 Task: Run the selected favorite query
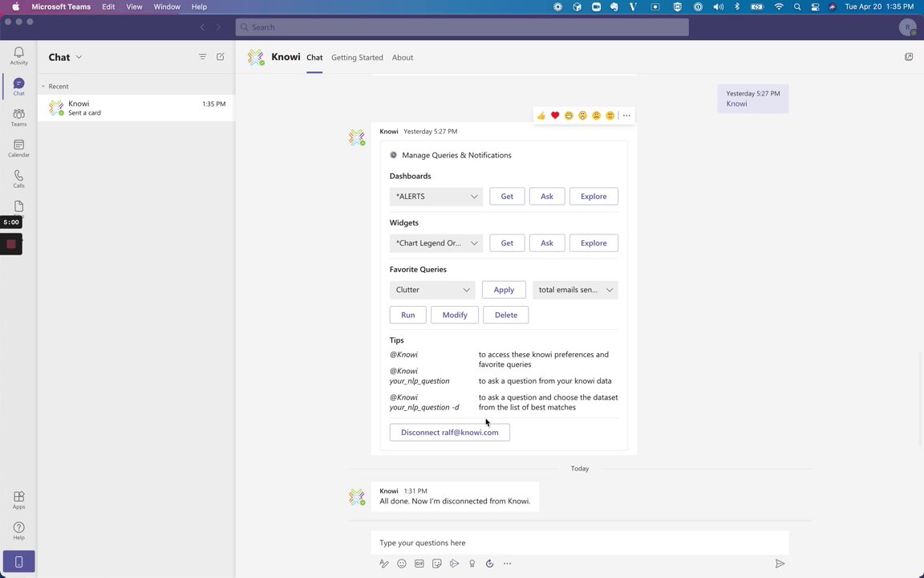(x=407, y=315)
